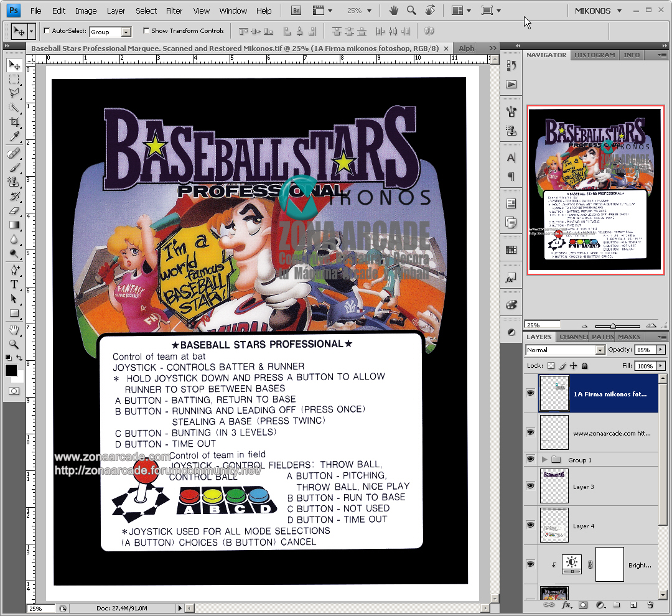Check Show Transform Controls
This screenshot has width=672, height=616.
point(146,30)
